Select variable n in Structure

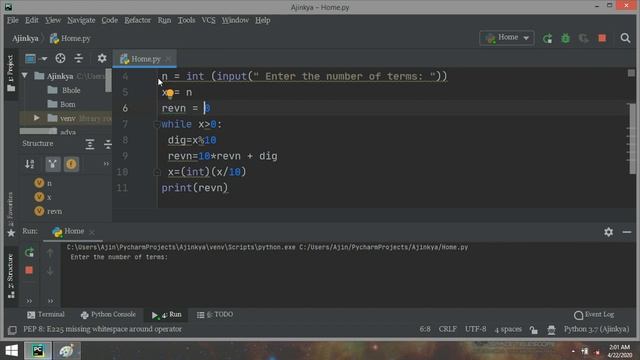(44, 183)
